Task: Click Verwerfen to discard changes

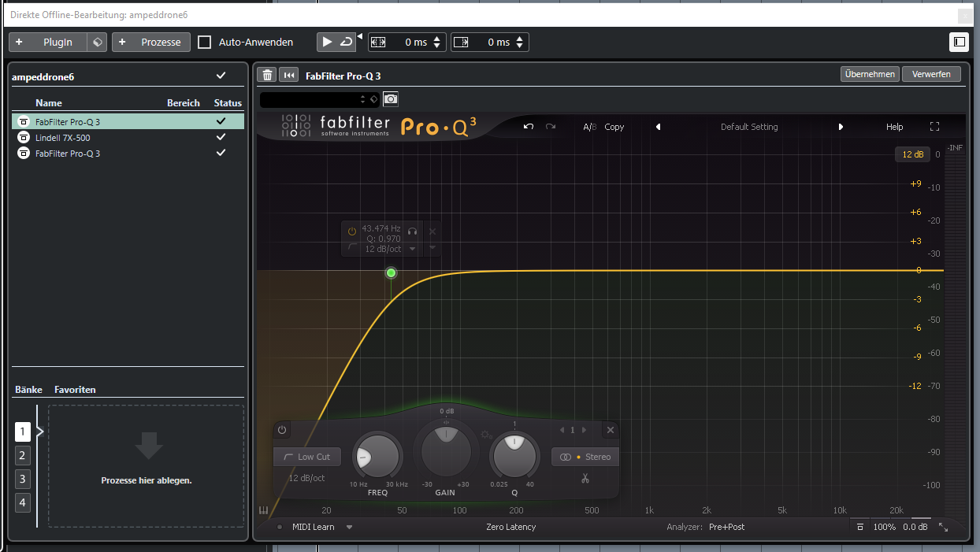Action: click(932, 74)
